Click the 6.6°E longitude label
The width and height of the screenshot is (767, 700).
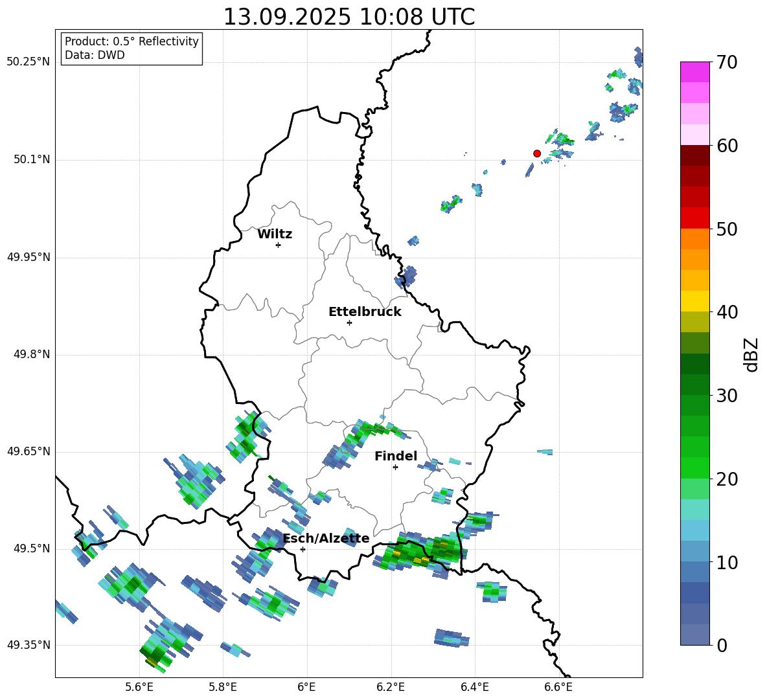pyautogui.click(x=558, y=687)
